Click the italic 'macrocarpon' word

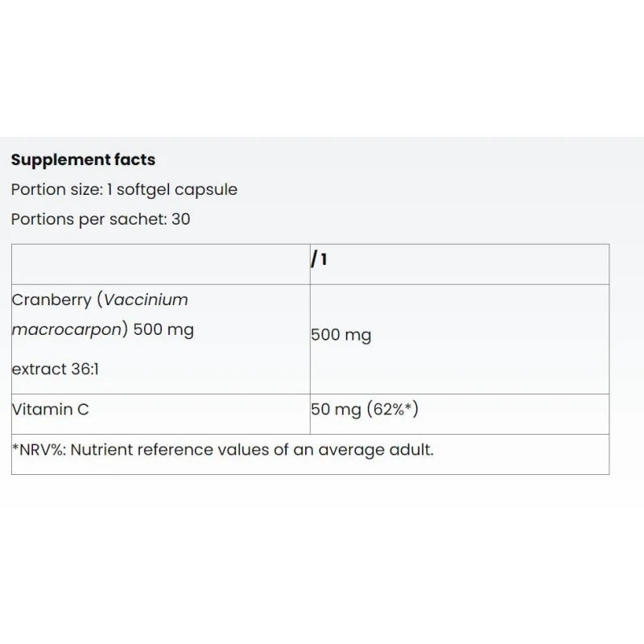(x=67, y=329)
